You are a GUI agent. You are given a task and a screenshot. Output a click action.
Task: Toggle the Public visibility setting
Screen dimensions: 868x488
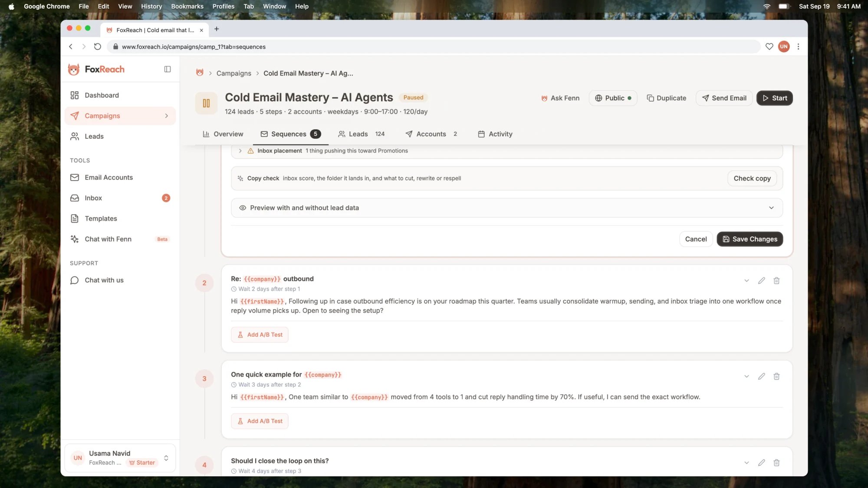click(613, 98)
